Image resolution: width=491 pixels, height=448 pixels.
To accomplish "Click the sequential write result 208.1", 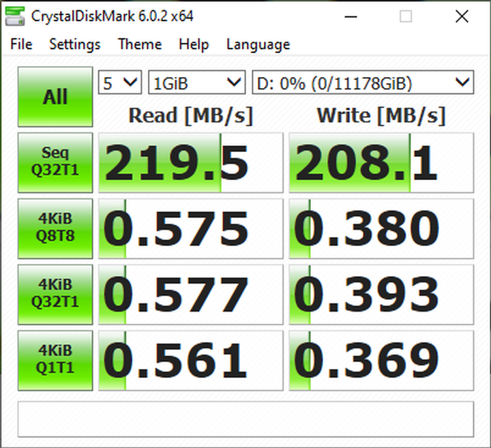I will click(x=381, y=163).
